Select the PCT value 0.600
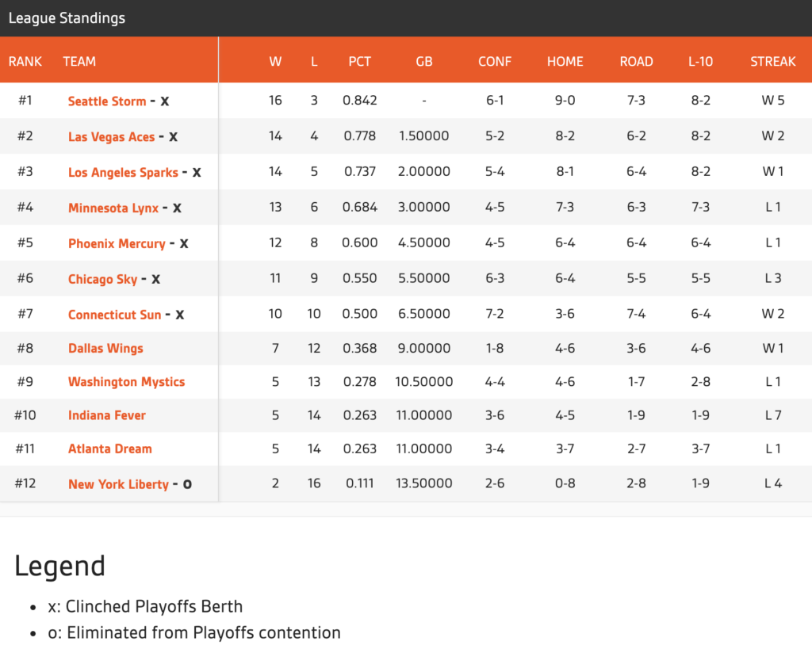The height and width of the screenshot is (653, 812). (359, 242)
